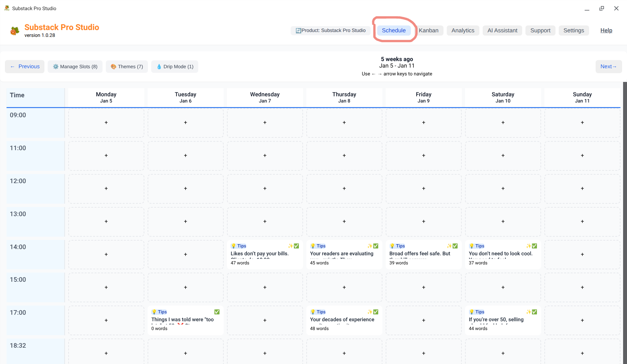Open the Analytics tab
This screenshot has height=364, width=627.
(462, 30)
